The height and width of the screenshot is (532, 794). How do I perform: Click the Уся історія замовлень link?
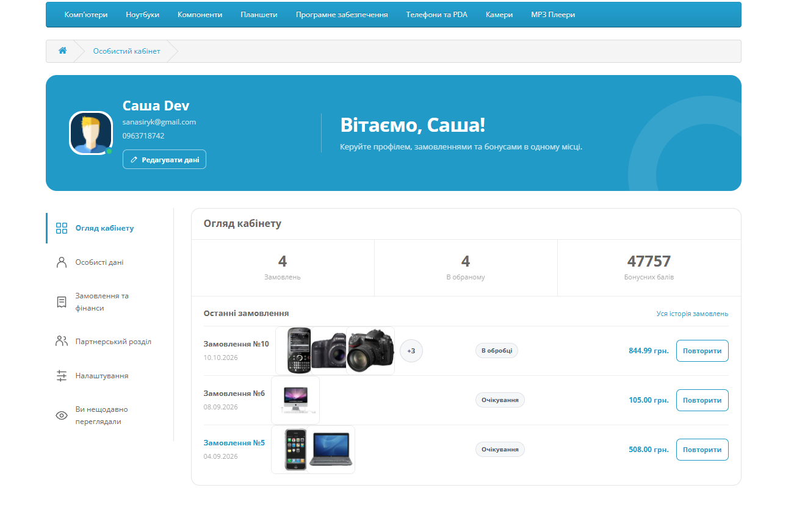point(692,314)
